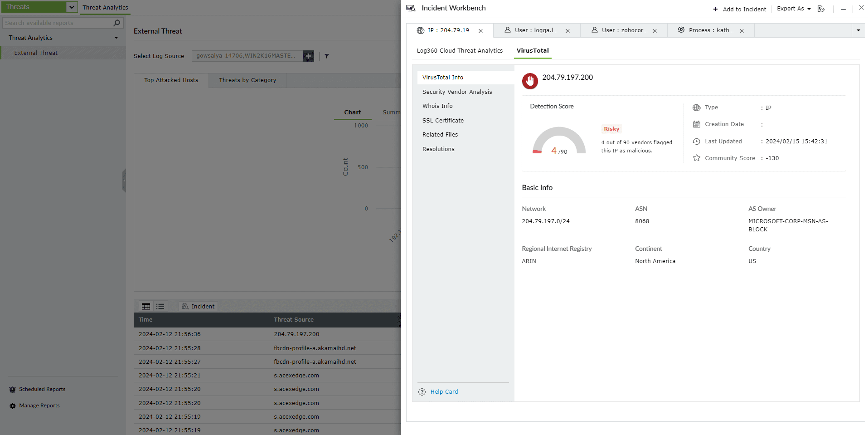Open the IP 204.79.19... workbench tab
Viewport: 868px width, 435px height.
coord(451,30)
